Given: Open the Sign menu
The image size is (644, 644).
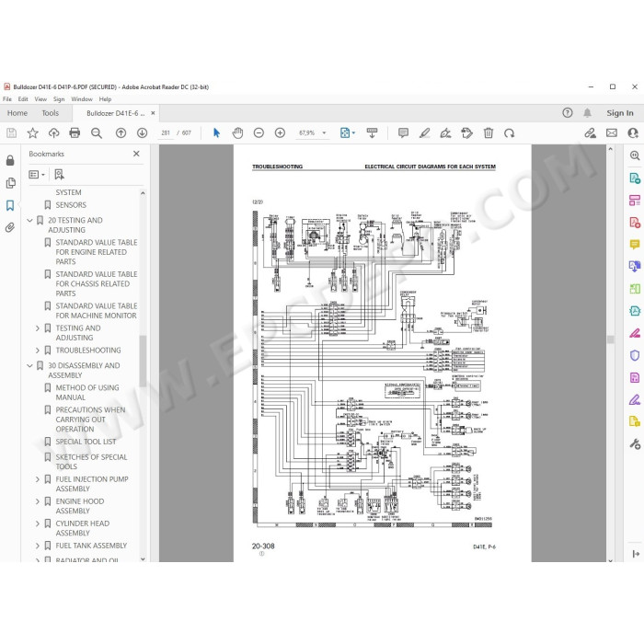Looking at the screenshot, I should [59, 99].
